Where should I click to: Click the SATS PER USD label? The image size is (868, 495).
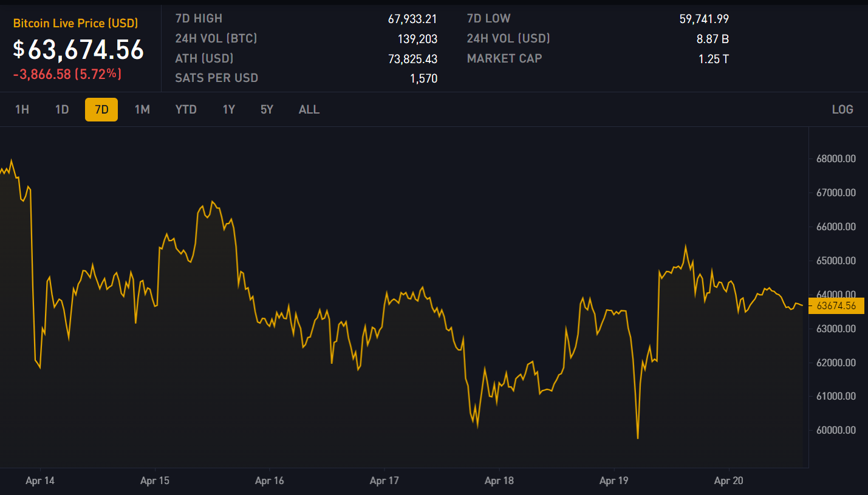pyautogui.click(x=216, y=78)
